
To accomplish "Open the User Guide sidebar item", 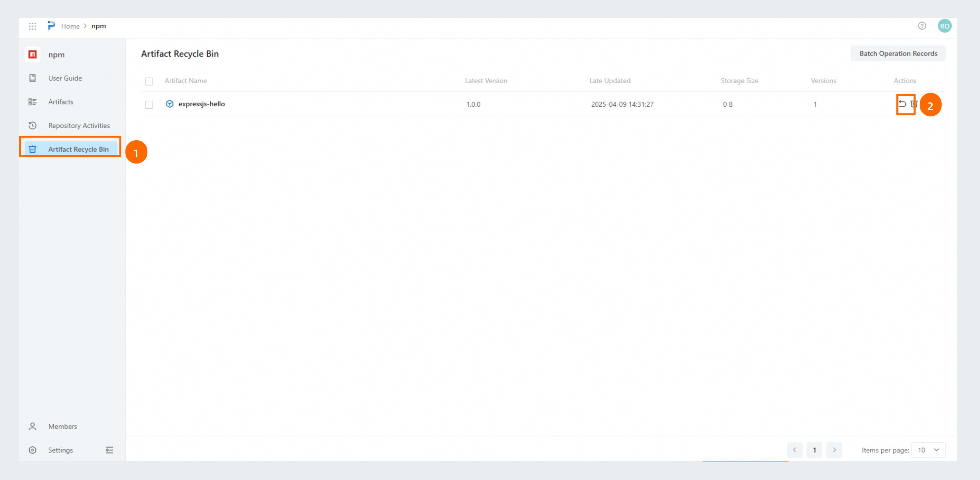I will click(65, 78).
